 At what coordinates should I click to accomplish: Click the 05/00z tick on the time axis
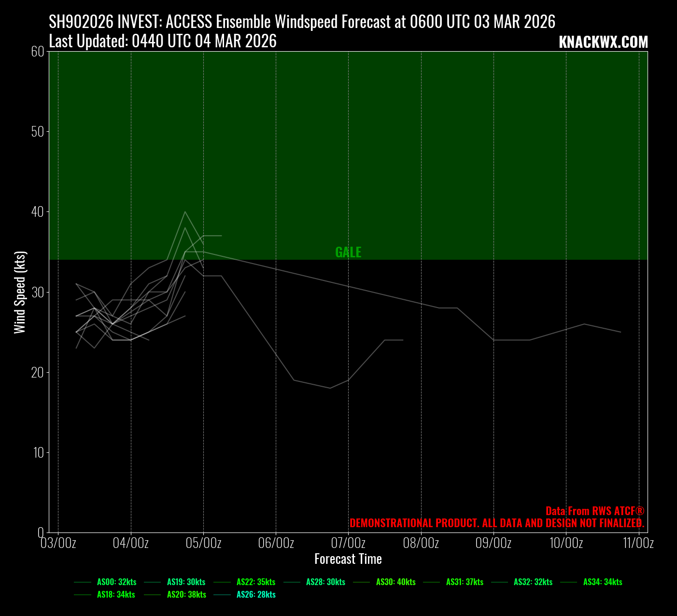(203, 543)
